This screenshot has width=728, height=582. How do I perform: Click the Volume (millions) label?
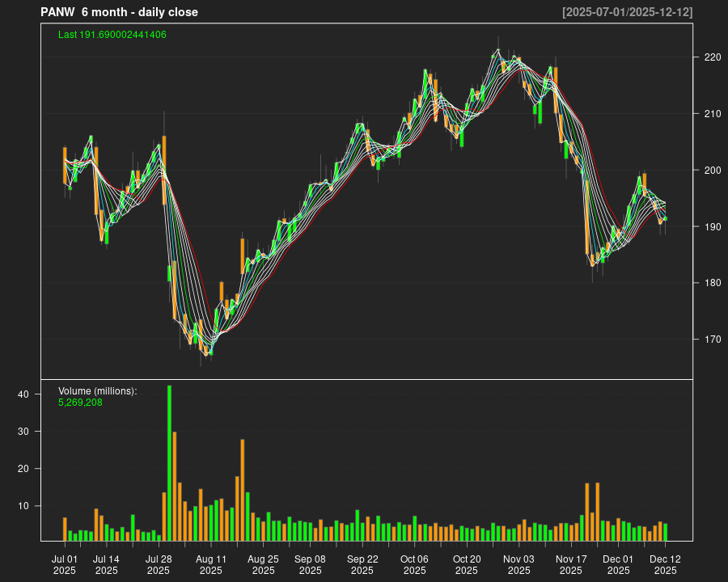click(98, 391)
